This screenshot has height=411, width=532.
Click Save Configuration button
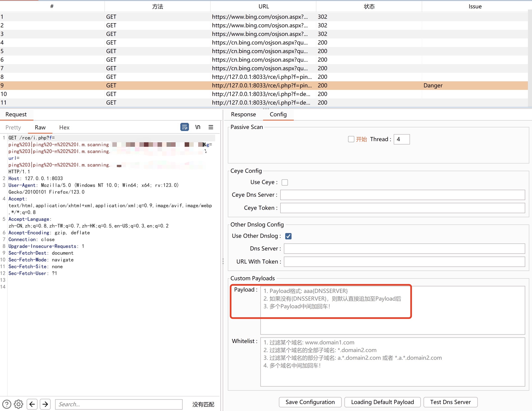point(310,402)
